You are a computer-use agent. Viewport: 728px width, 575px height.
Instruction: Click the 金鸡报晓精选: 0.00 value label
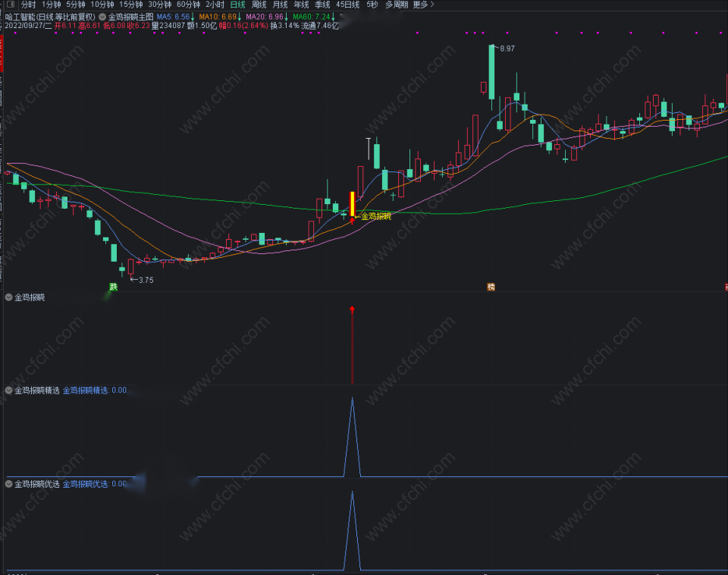pos(95,390)
